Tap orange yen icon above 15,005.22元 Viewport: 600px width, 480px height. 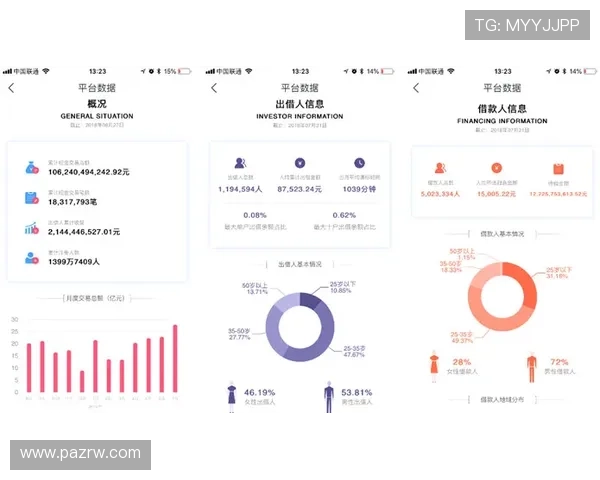click(496, 168)
